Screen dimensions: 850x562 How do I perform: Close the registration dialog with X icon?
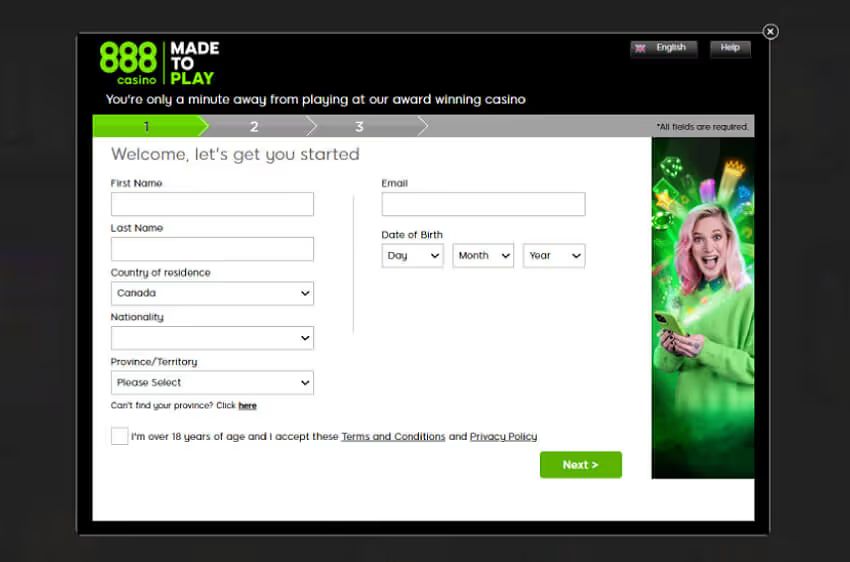click(x=770, y=31)
